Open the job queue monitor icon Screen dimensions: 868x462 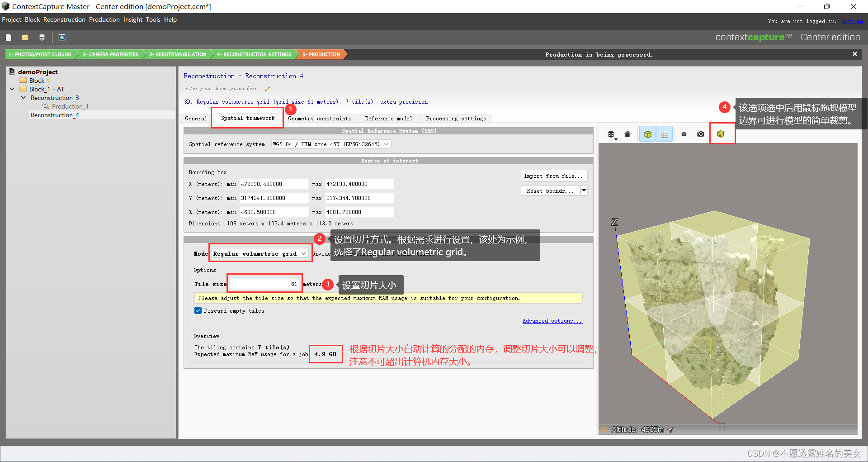point(62,38)
